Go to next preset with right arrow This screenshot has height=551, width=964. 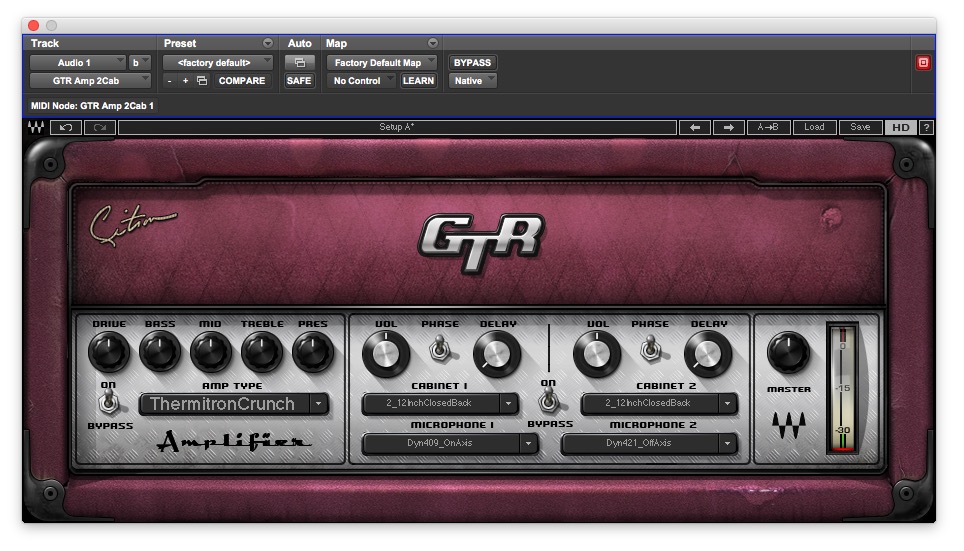point(729,127)
